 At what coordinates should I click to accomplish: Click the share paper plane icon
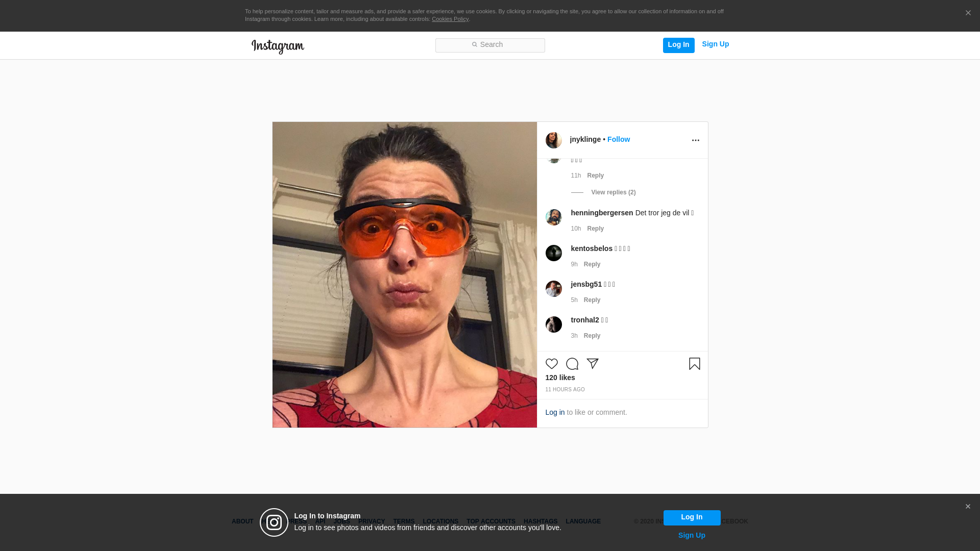coord(593,364)
